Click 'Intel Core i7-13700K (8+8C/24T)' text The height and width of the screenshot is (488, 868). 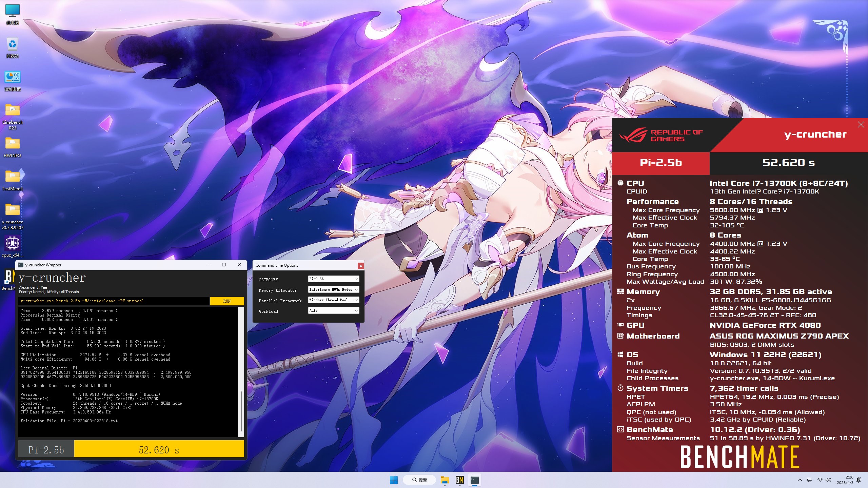tap(778, 183)
